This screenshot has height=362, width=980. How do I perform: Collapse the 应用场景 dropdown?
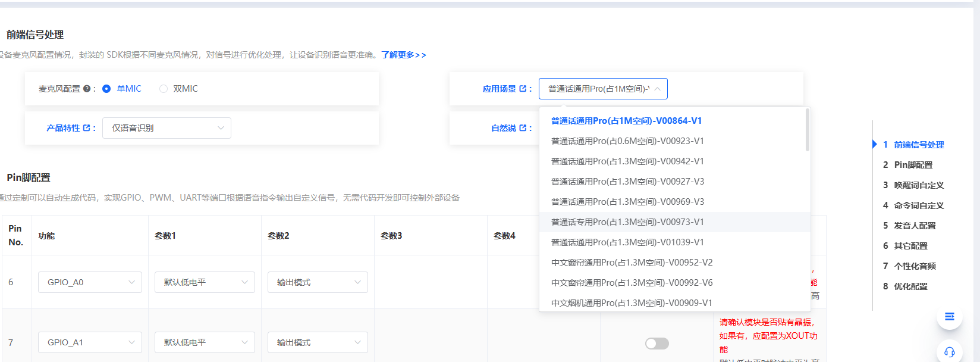pyautogui.click(x=603, y=89)
